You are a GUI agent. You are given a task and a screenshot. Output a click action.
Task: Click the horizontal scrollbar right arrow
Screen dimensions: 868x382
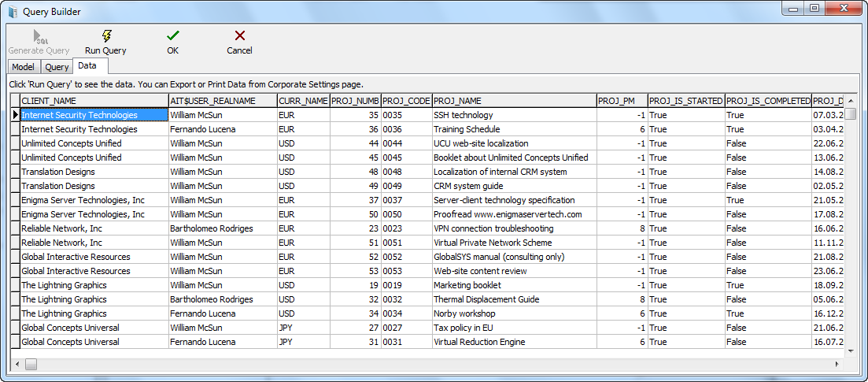[837, 364]
